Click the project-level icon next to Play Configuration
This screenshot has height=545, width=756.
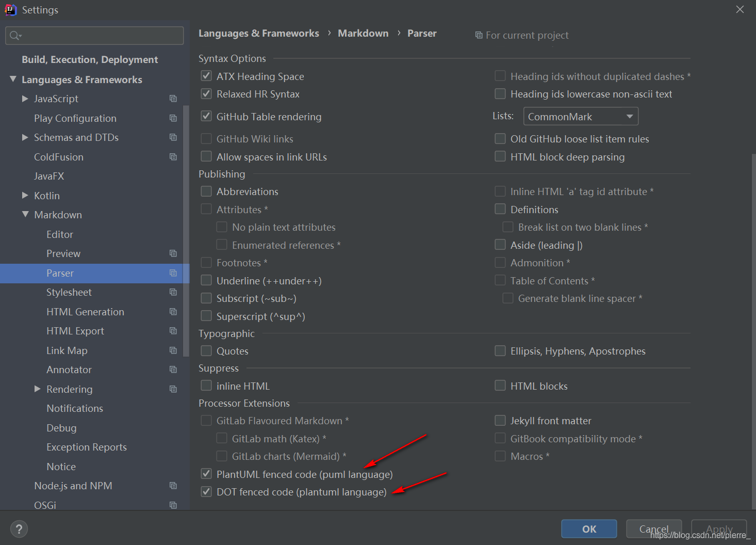[x=173, y=118]
